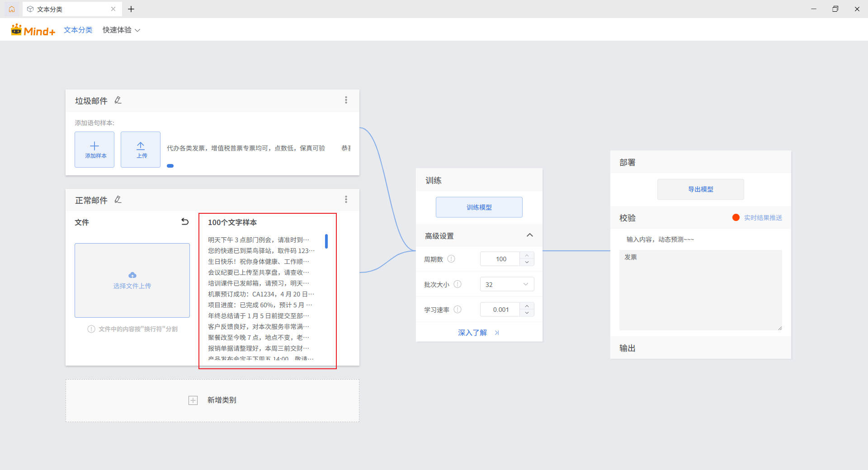The width and height of the screenshot is (868, 470).
Task: Open the 批次大小 dropdown
Action: coord(507,284)
